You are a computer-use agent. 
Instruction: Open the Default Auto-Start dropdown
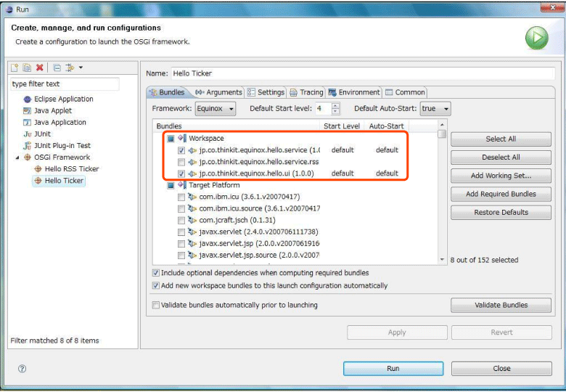coord(435,109)
